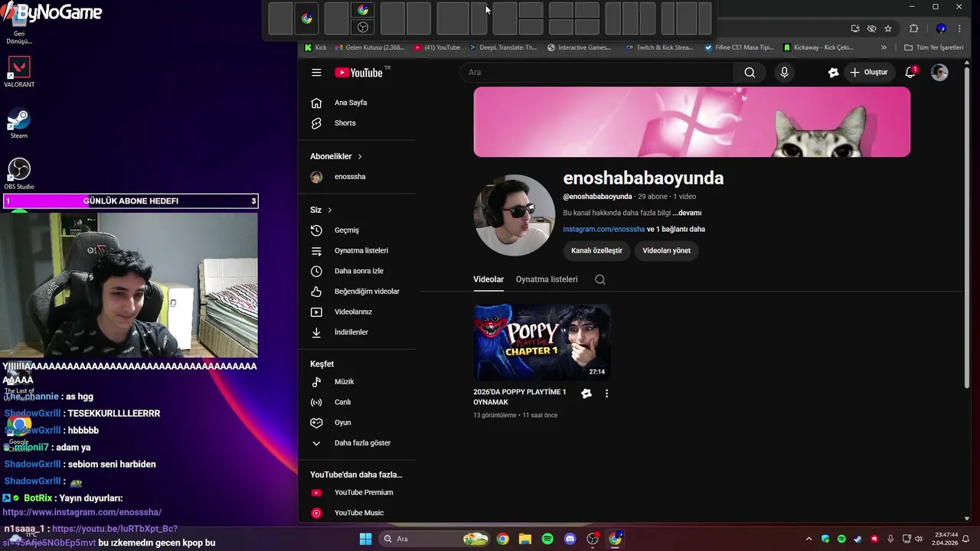Open Fifine CS1 Masa Tipi bookmark
Image resolution: width=980 pixels, height=551 pixels.
(x=740, y=47)
